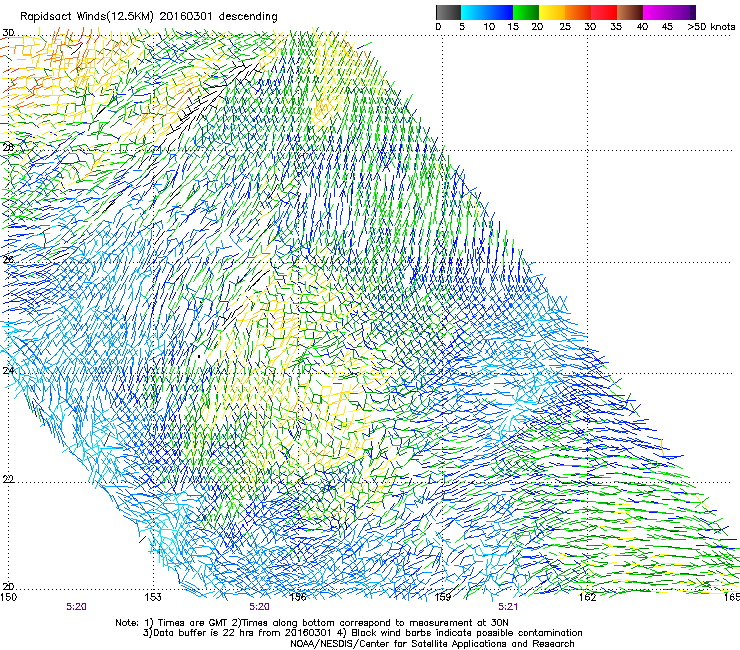
Task: Click the gray 0-5 knots legend segment
Action: click(448, 12)
